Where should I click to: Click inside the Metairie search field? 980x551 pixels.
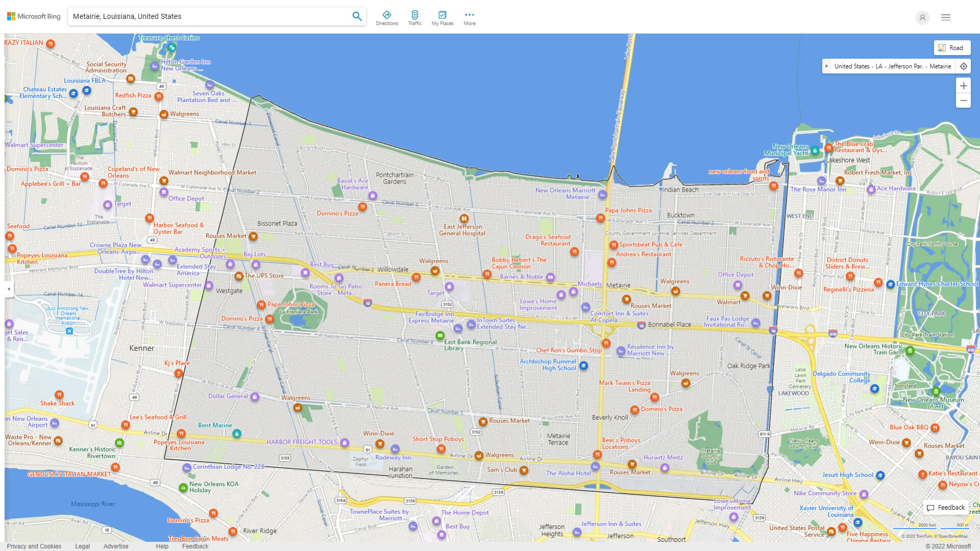(204, 16)
